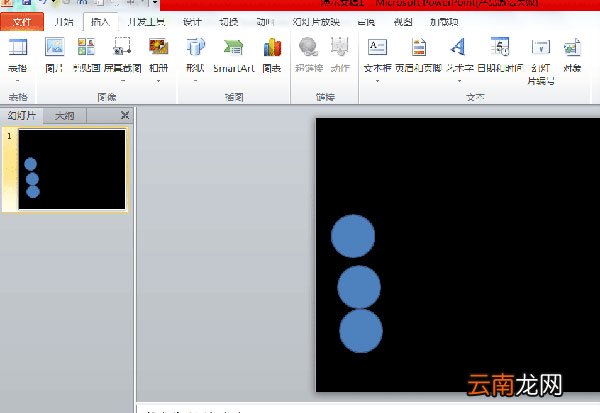Switch to the 开始 (Home) ribbon tab
This screenshot has width=600, height=413.
64,22
